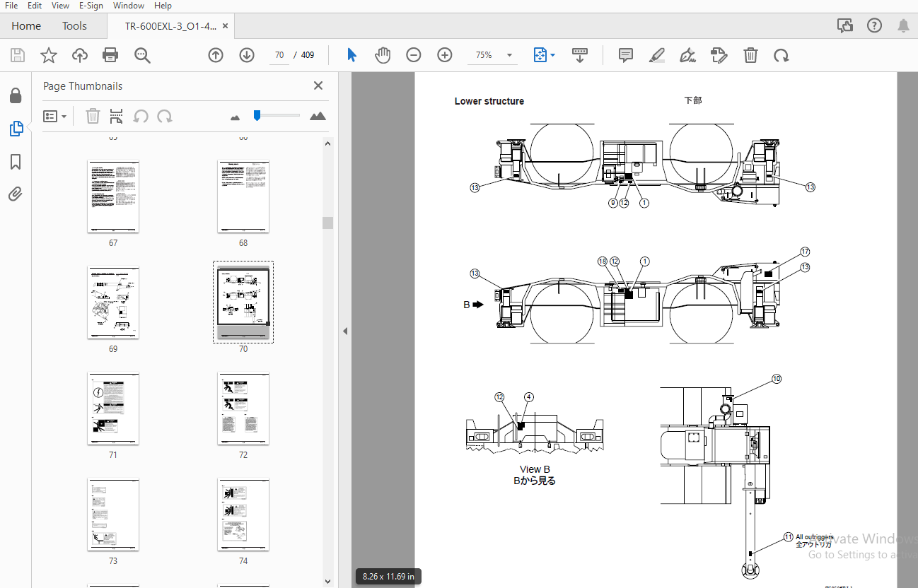Select page 73 thumbnail
The height and width of the screenshot is (588, 918).
point(113,514)
